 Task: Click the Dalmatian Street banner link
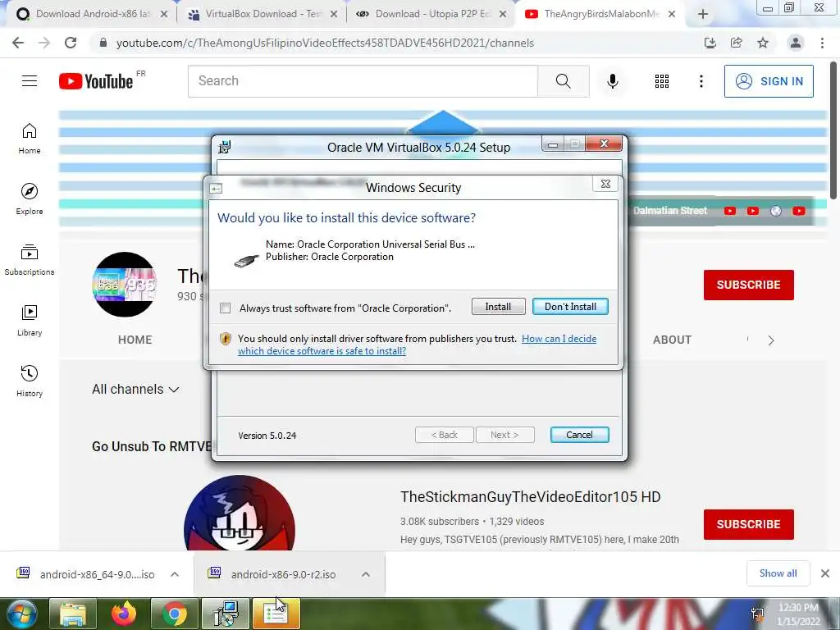670,211
